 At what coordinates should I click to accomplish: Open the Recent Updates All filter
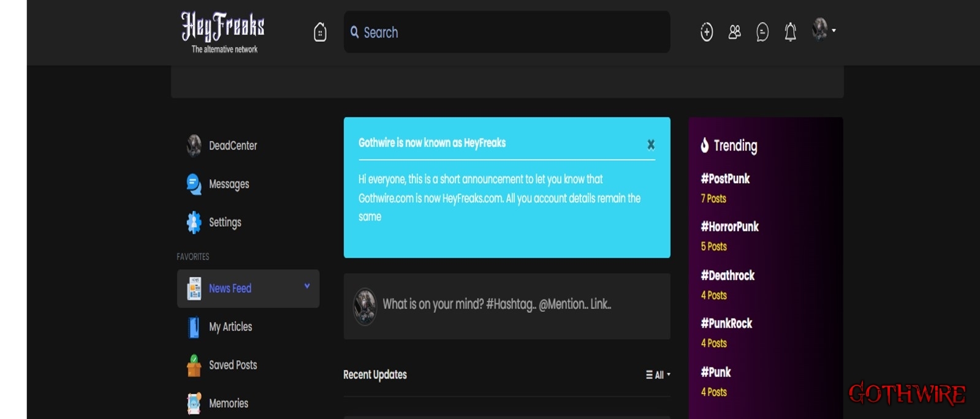click(x=658, y=375)
